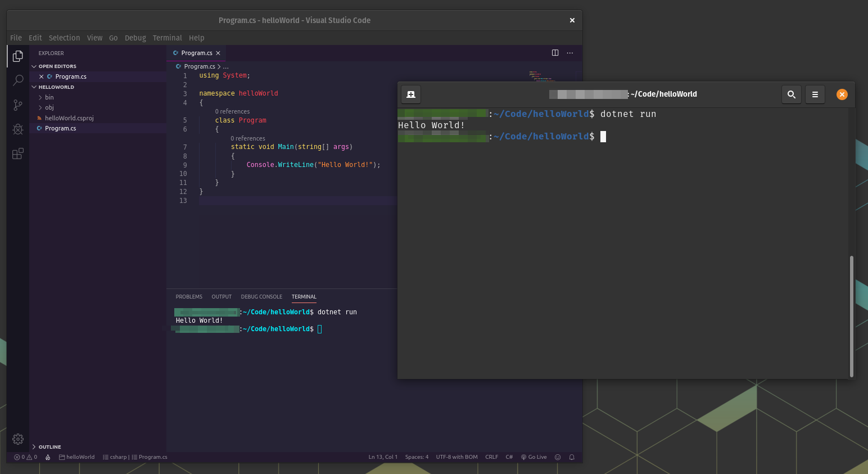The width and height of the screenshot is (868, 474).
Task: Click helloWorld project in status bar
Action: pyautogui.click(x=77, y=457)
